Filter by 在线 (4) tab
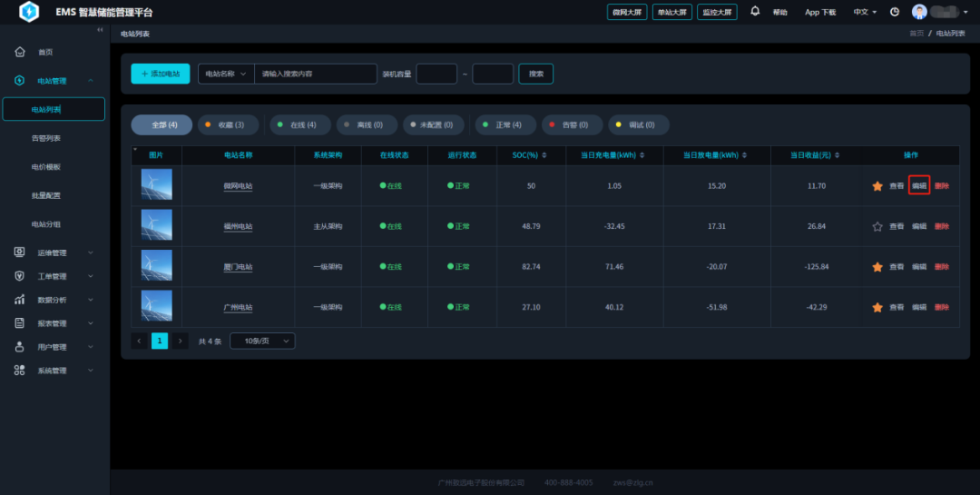This screenshot has width=980, height=495. (x=300, y=125)
